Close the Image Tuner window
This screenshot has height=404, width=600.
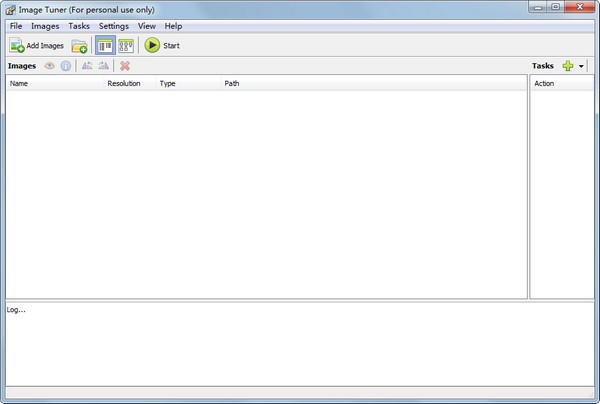coord(580,7)
